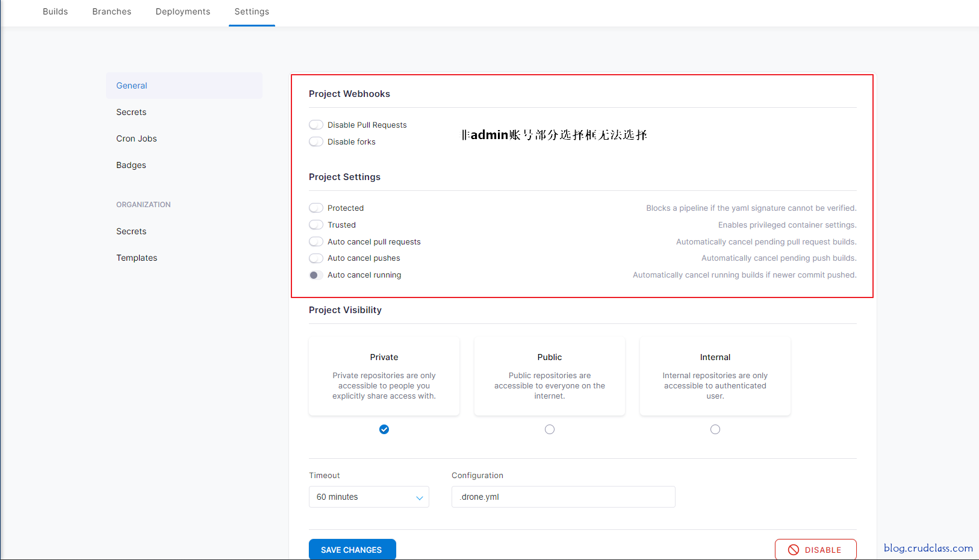
Task: Enable the Trusted project setting
Action: click(316, 225)
